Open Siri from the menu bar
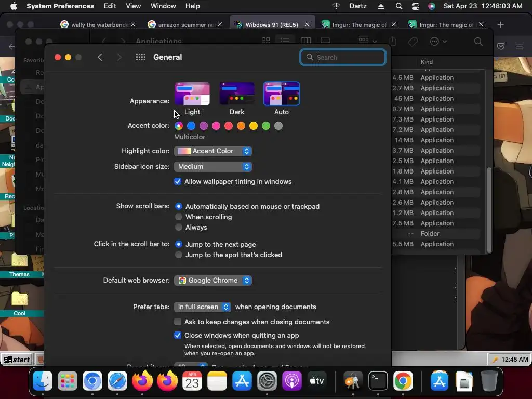Image resolution: width=532 pixels, height=399 pixels. (x=432, y=6)
